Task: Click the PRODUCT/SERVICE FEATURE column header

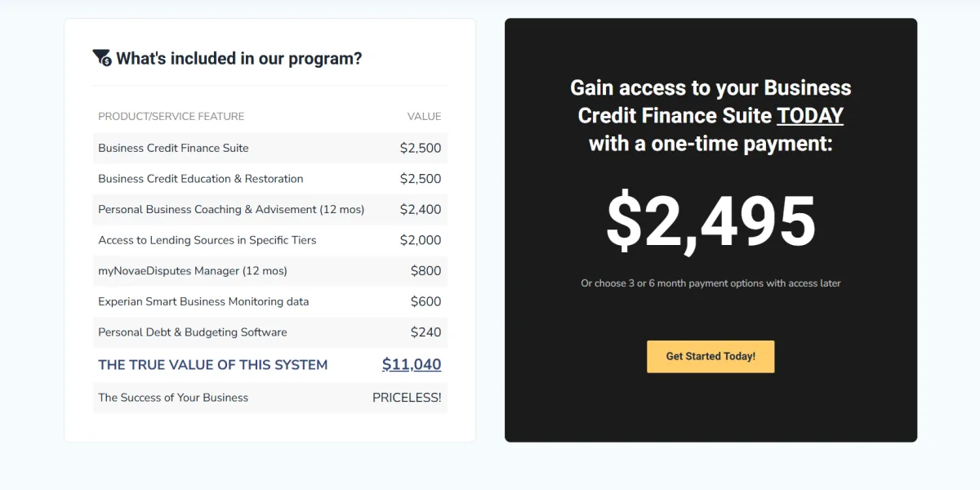Action: point(171,116)
